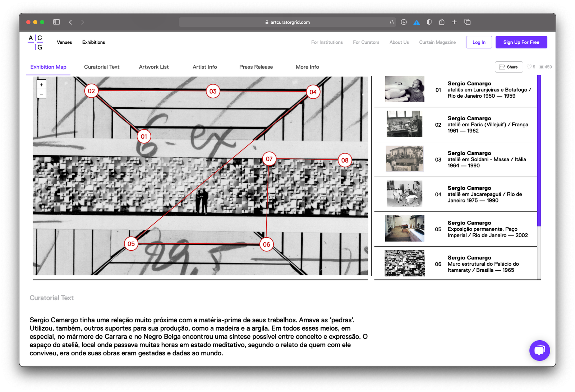
Task: Select map marker 01
Action: point(144,136)
